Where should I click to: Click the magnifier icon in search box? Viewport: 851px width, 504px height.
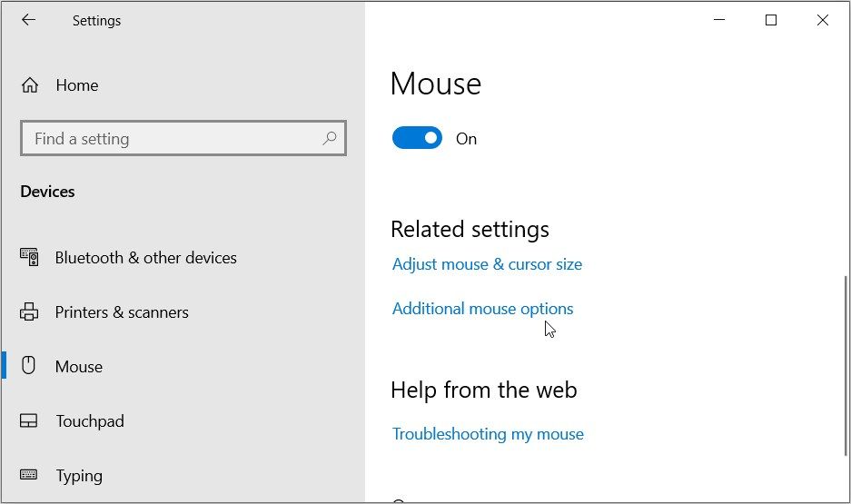click(x=329, y=139)
